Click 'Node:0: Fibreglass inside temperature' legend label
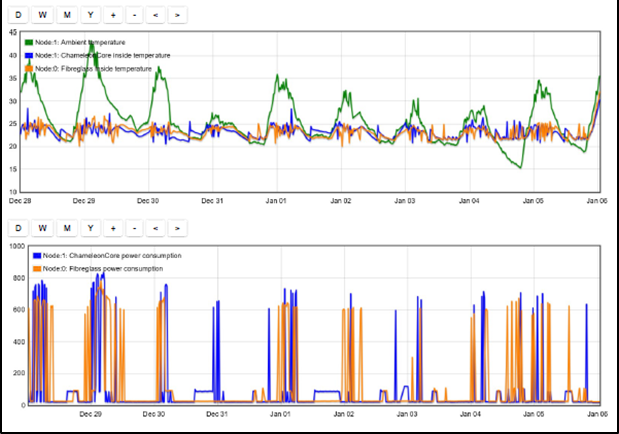This screenshot has width=619, height=434. tap(94, 68)
